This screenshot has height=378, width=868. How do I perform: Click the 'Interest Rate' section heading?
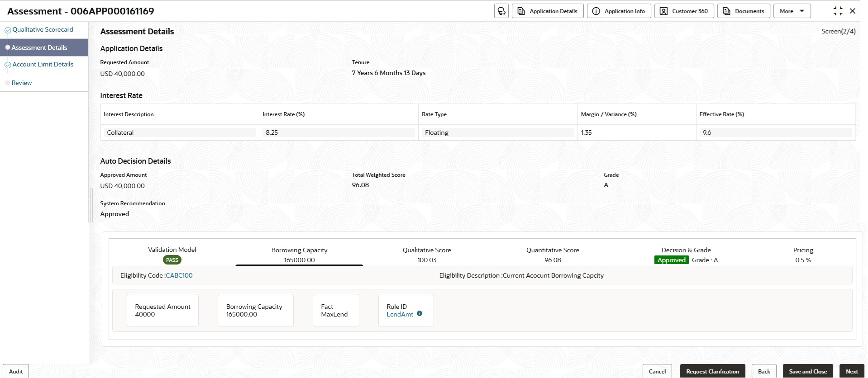121,95
